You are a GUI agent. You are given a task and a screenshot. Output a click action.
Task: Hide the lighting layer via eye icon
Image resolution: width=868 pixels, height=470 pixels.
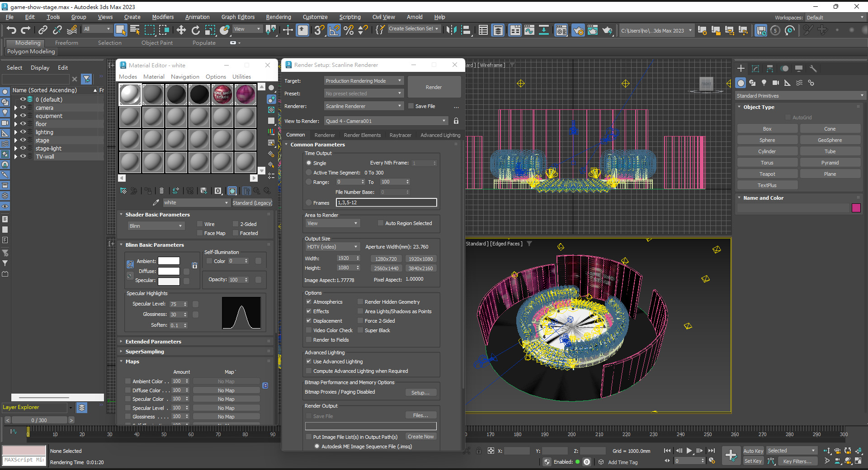pyautogui.click(x=23, y=132)
